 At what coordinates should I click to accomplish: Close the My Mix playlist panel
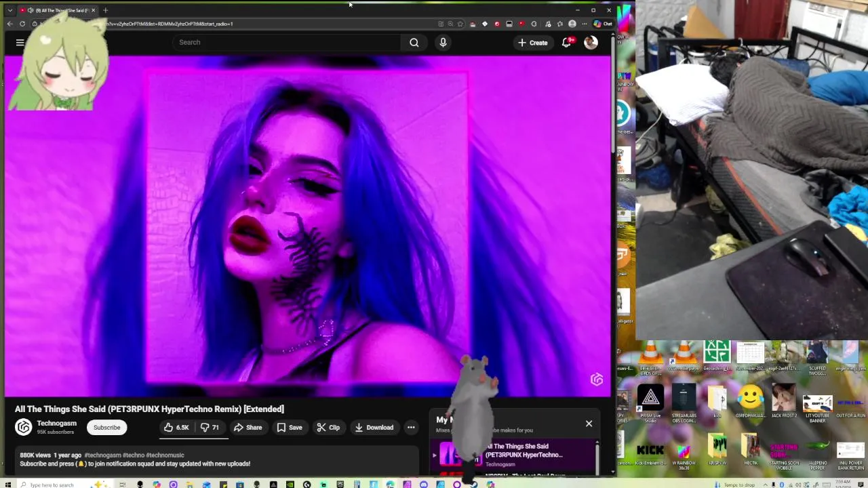point(589,424)
